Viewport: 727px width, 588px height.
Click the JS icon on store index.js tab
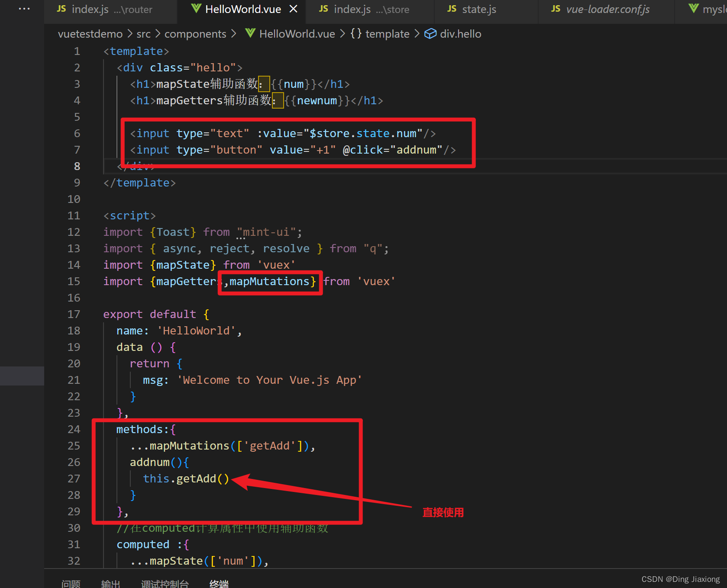click(x=323, y=9)
